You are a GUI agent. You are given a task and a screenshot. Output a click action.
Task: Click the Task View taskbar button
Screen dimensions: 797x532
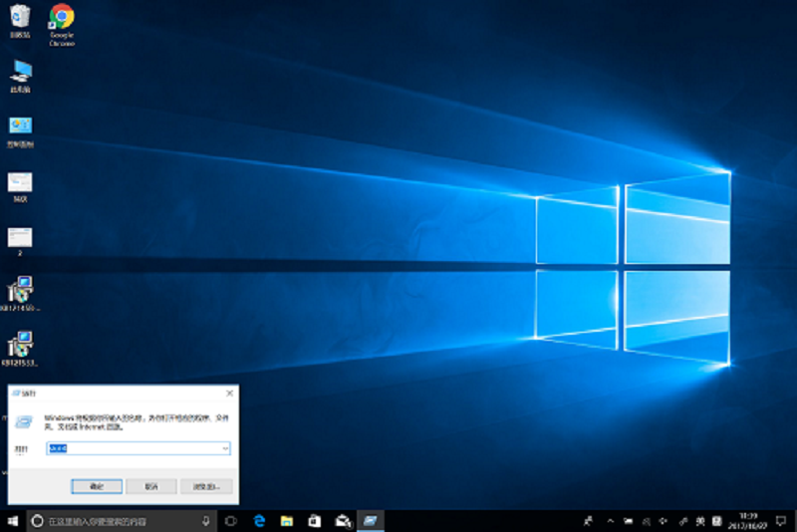tap(231, 521)
